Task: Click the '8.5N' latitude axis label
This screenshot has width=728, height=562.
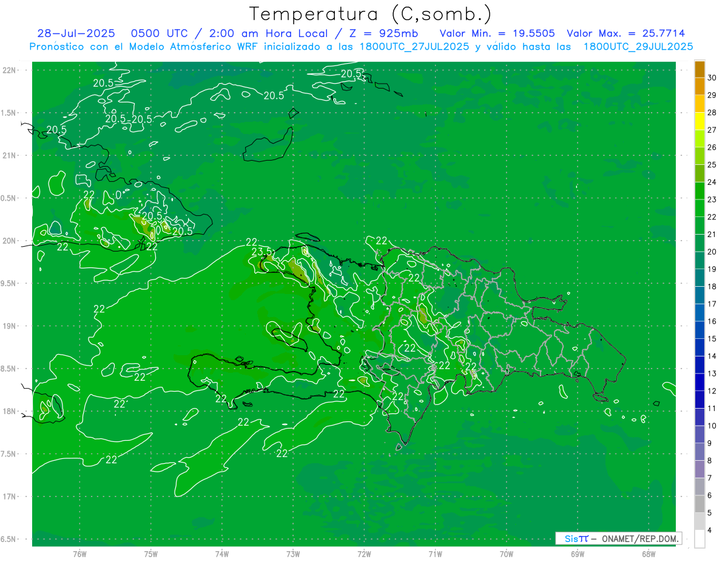Action: tap(9, 369)
